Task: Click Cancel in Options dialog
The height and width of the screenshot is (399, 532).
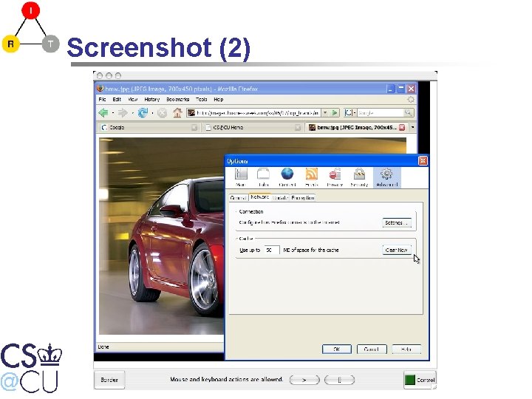Action: pos(372,349)
